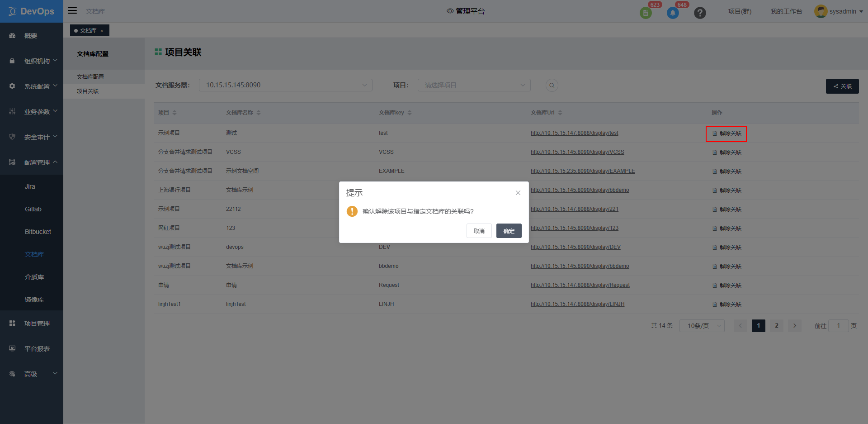Expand 高级 in the sidebar
The image size is (868, 424).
pos(32,374)
